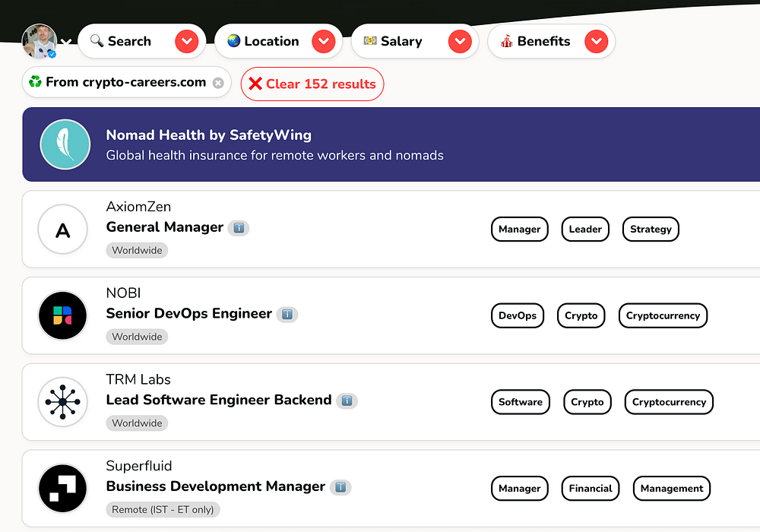The height and width of the screenshot is (532, 760).
Task: Click the NOBI company logo
Action: (x=63, y=316)
